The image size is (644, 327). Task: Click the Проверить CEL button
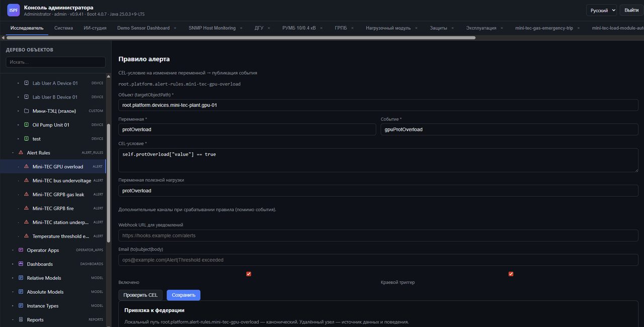(x=140, y=295)
